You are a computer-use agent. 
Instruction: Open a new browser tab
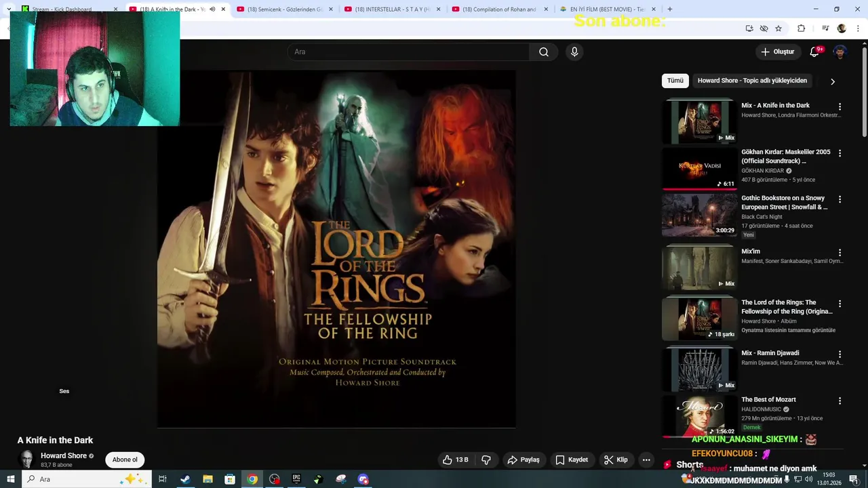point(670,9)
